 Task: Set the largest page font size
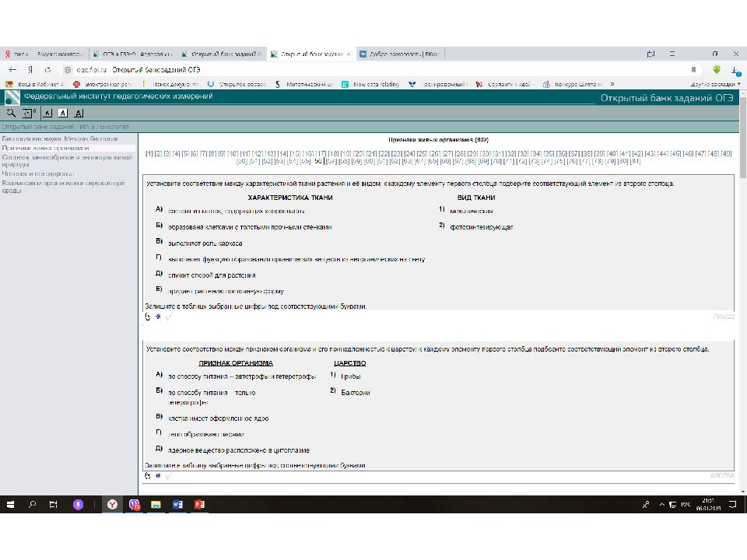point(79,113)
